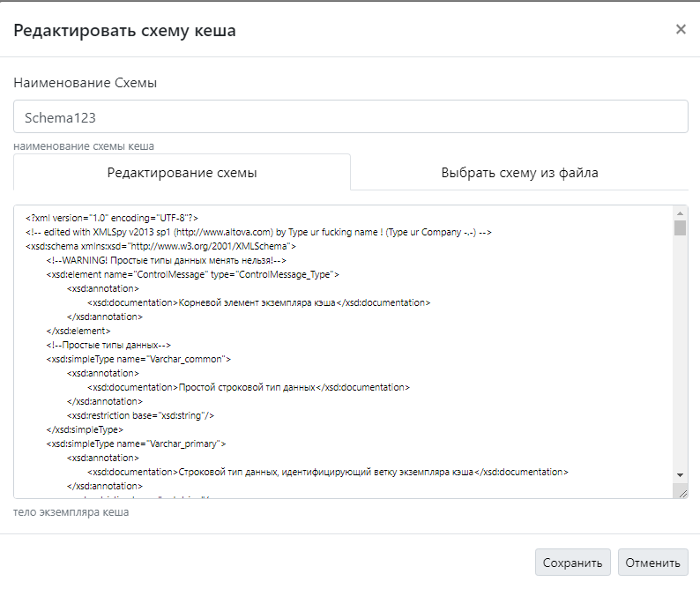Click the scrollbar up arrow in schema editor
Viewport: 700px width, 589px height.
pyautogui.click(x=680, y=213)
